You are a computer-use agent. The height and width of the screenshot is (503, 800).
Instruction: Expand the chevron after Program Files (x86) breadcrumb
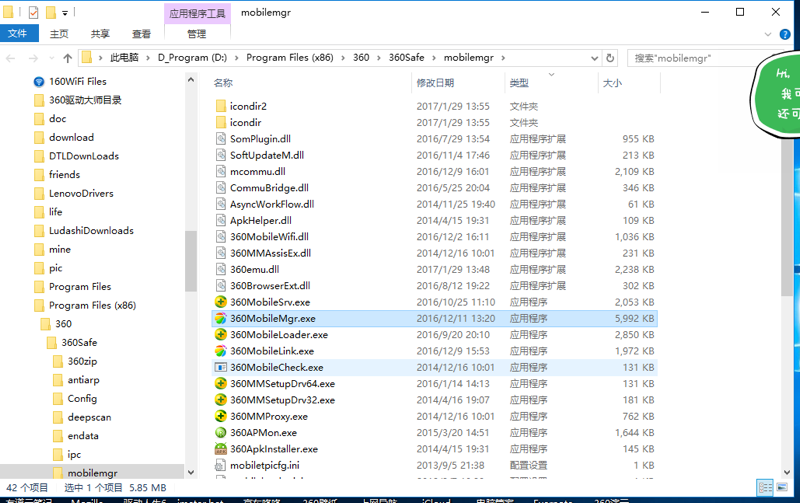tap(343, 58)
